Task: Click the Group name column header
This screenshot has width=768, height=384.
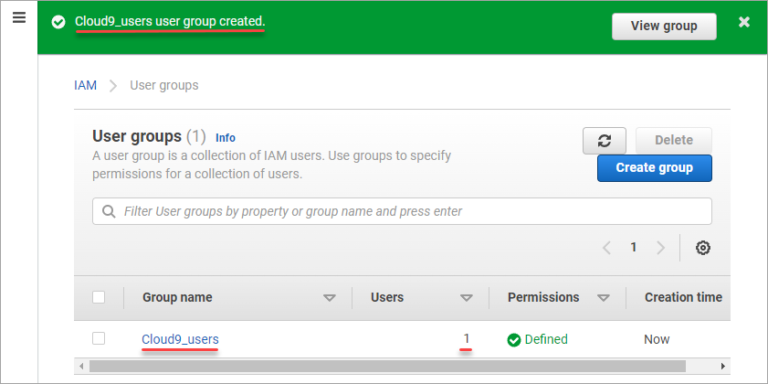Action: click(x=177, y=297)
